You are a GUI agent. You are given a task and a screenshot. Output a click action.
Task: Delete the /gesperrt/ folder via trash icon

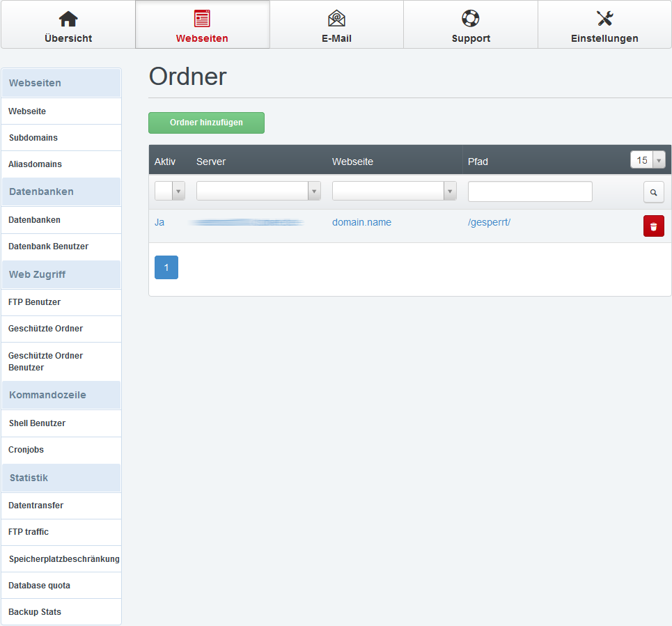tap(653, 226)
